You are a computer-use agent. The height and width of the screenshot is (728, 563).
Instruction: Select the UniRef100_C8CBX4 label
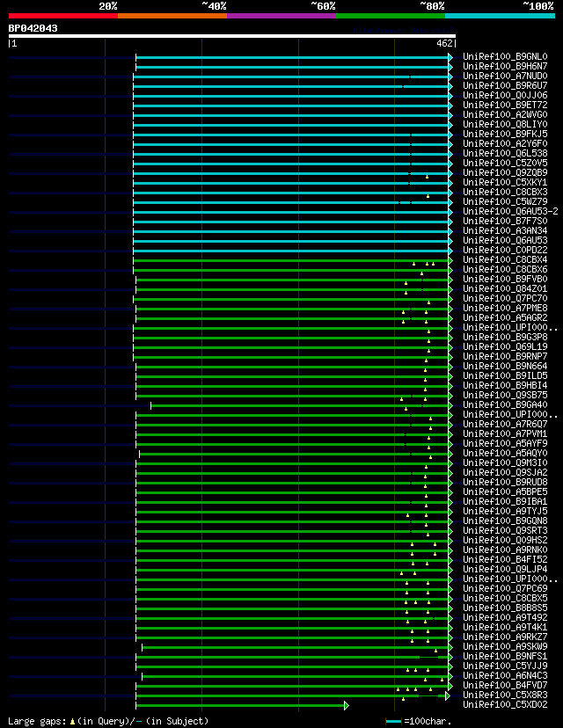(505, 260)
